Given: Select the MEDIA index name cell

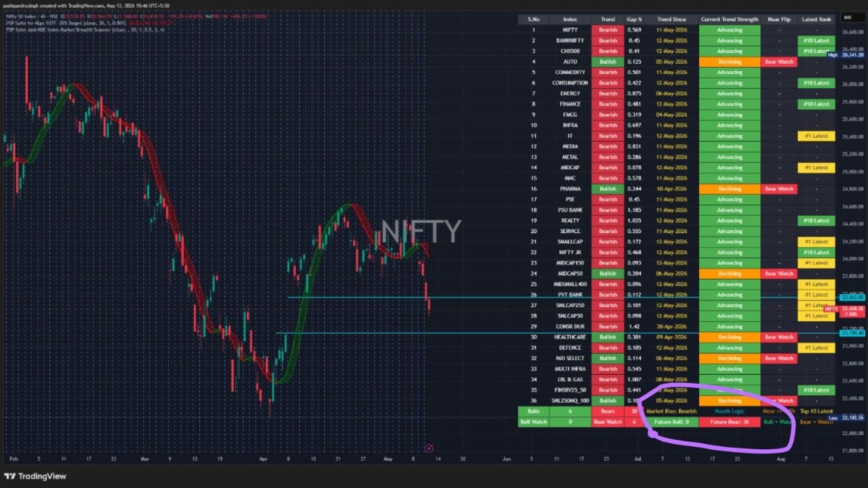Looking at the screenshot, I should [570, 146].
